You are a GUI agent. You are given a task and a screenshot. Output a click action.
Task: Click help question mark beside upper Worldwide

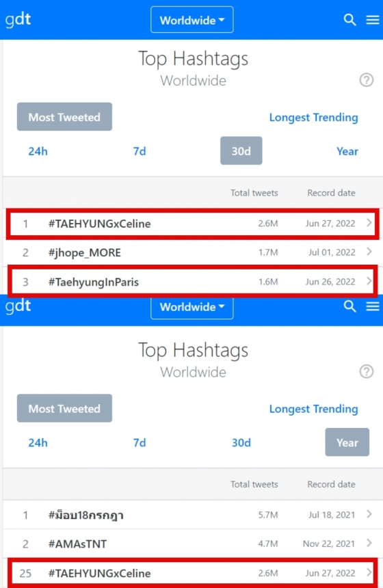tap(367, 80)
